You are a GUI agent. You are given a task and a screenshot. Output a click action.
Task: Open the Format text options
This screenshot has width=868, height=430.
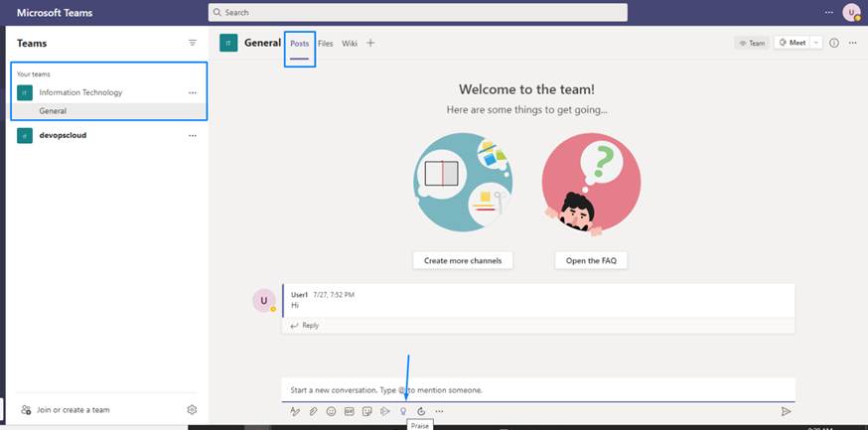pyautogui.click(x=295, y=411)
